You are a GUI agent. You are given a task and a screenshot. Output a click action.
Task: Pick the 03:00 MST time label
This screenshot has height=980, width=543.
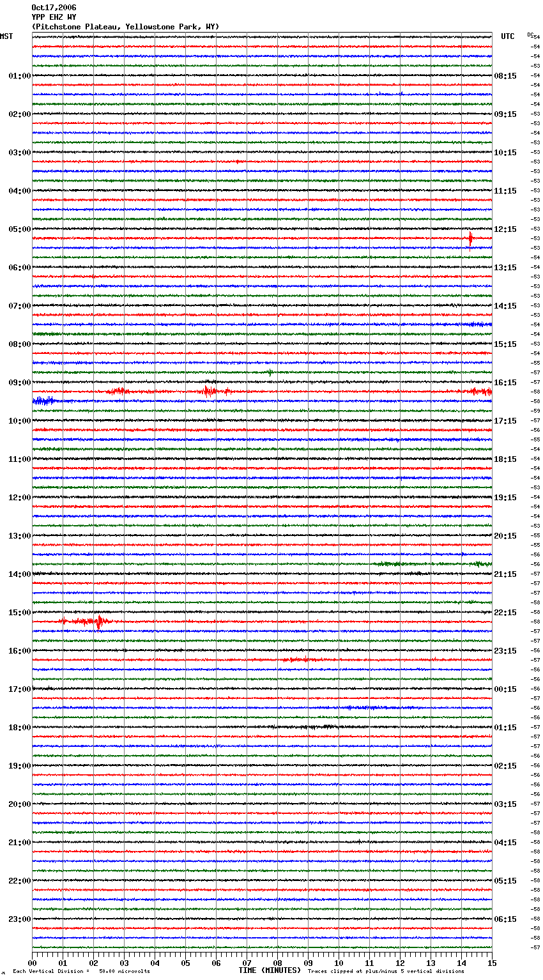(20, 153)
